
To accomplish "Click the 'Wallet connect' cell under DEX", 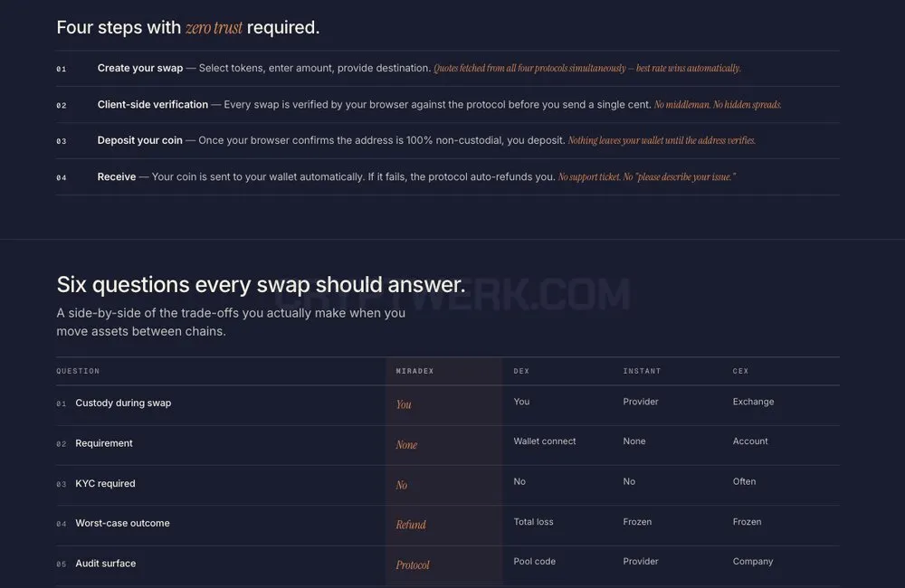I will [x=544, y=441].
